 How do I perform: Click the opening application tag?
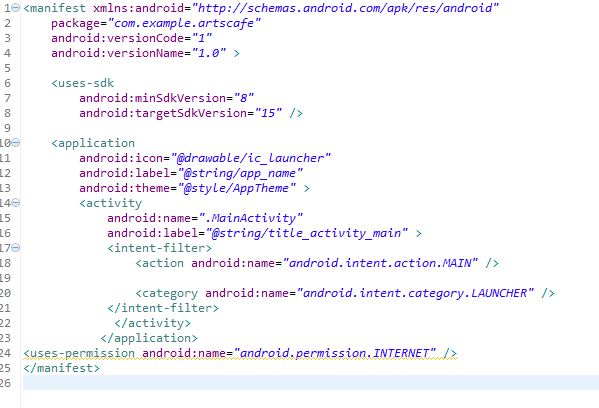click(93, 143)
